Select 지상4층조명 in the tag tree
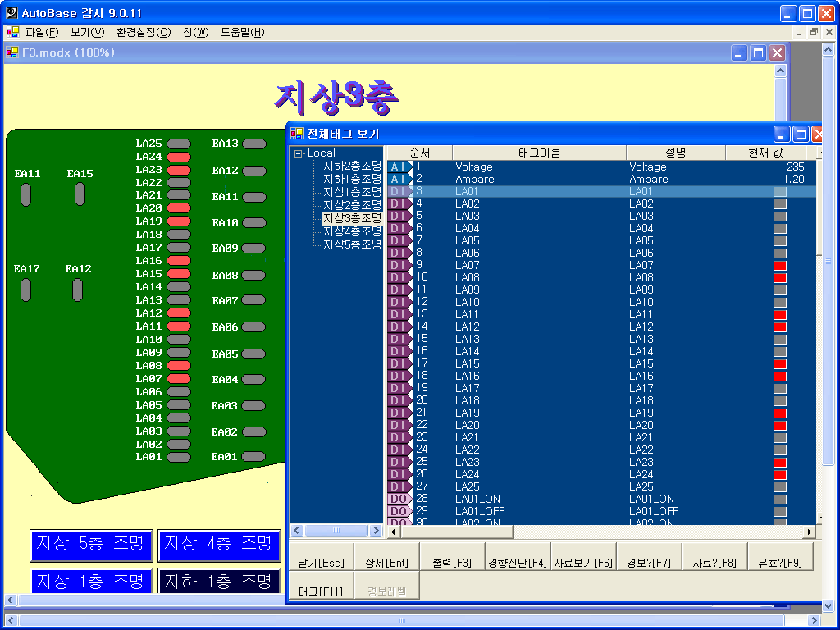This screenshot has height=630, width=840. pyautogui.click(x=352, y=231)
